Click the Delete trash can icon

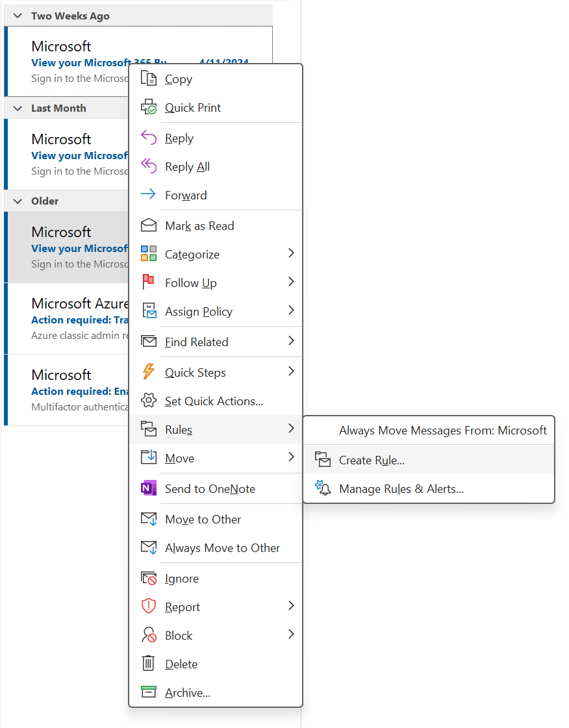149,663
